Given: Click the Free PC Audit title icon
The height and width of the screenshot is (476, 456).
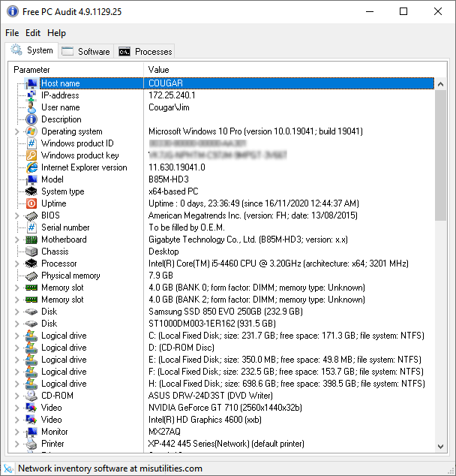Looking at the screenshot, I should click(12, 11).
